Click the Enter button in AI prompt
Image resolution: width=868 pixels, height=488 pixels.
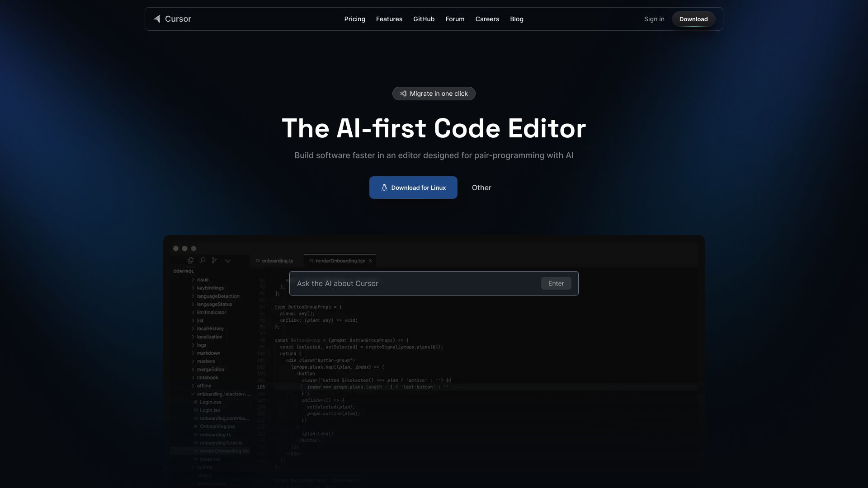point(556,283)
